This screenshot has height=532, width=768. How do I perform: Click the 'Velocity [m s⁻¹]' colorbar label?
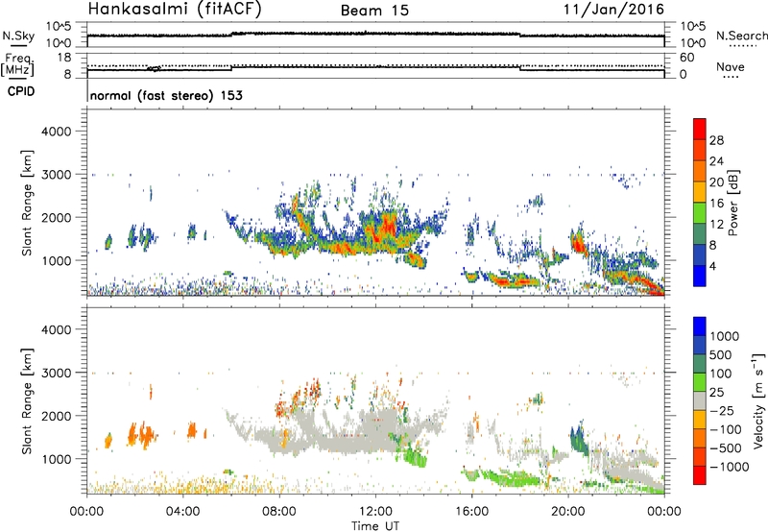tap(758, 400)
